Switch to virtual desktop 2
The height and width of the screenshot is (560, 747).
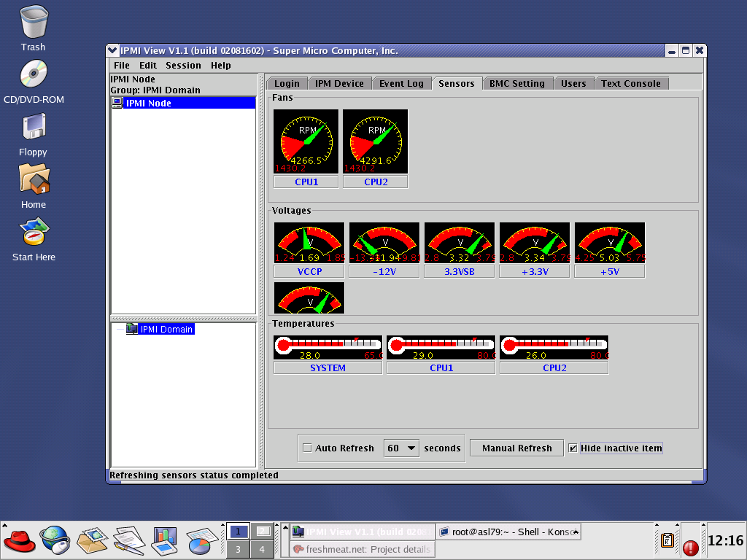262,532
